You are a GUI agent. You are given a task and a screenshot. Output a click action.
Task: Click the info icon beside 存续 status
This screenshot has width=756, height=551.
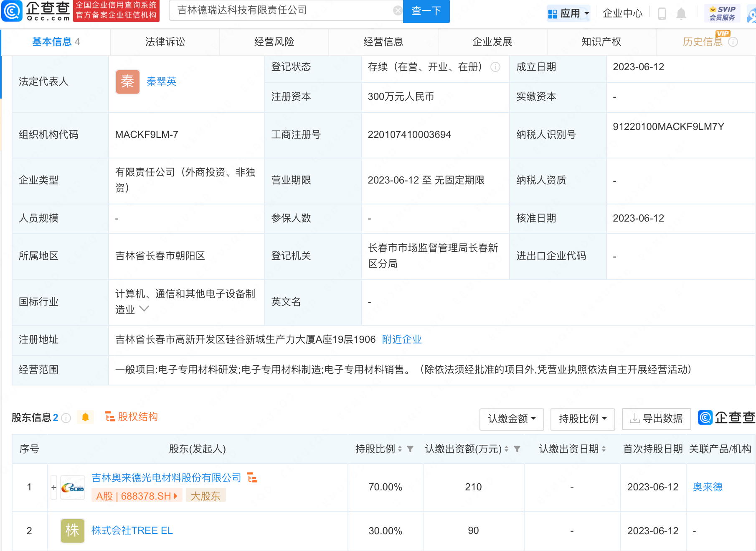[x=495, y=67]
